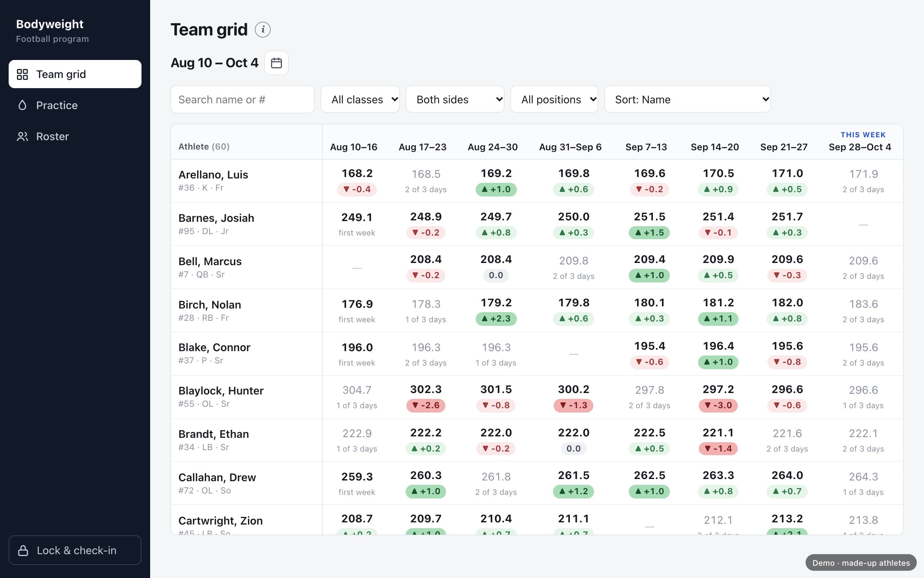Screen dimensions: 924x578
Task: Select athlete Arellano, Luis
Action: click(x=213, y=175)
